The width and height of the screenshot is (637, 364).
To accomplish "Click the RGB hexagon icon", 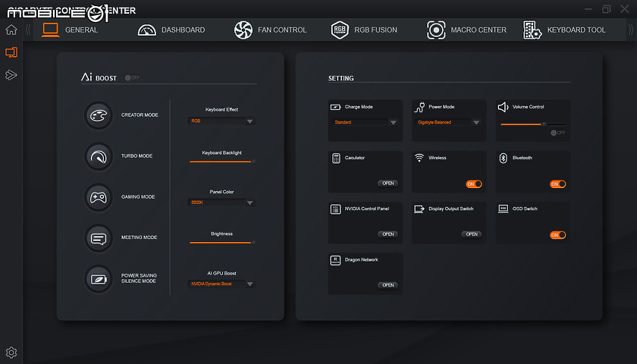I will (x=340, y=30).
